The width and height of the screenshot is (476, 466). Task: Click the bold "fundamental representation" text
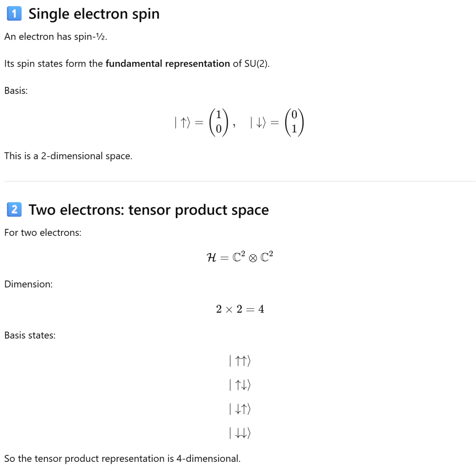point(168,64)
